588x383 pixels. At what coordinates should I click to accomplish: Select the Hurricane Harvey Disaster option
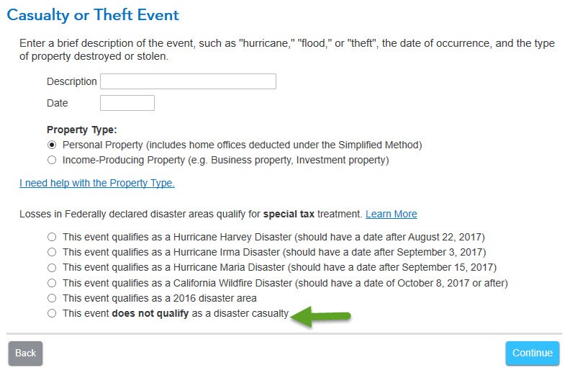52,237
